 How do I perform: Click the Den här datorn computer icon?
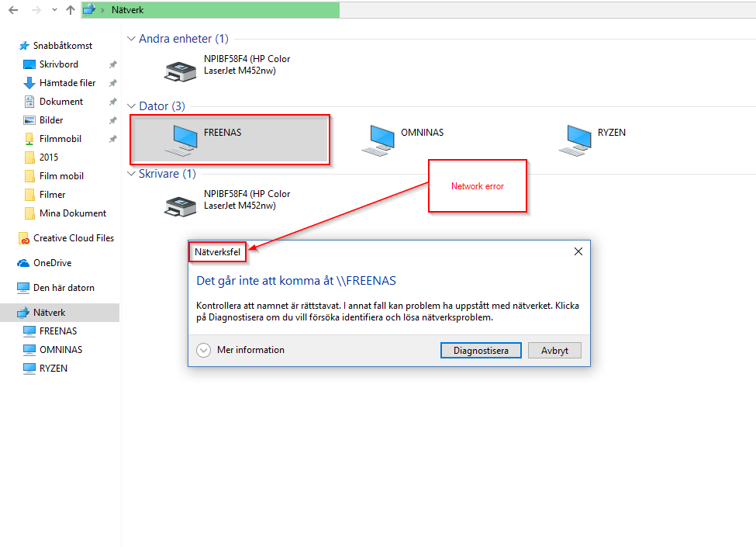23,288
